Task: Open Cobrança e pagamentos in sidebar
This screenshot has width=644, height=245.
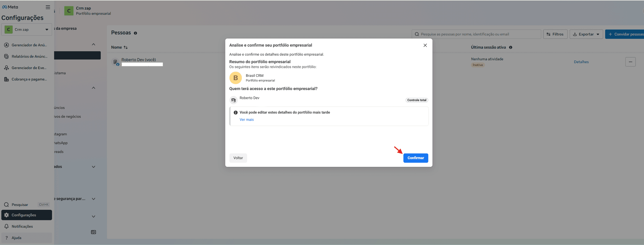Action: click(x=27, y=79)
